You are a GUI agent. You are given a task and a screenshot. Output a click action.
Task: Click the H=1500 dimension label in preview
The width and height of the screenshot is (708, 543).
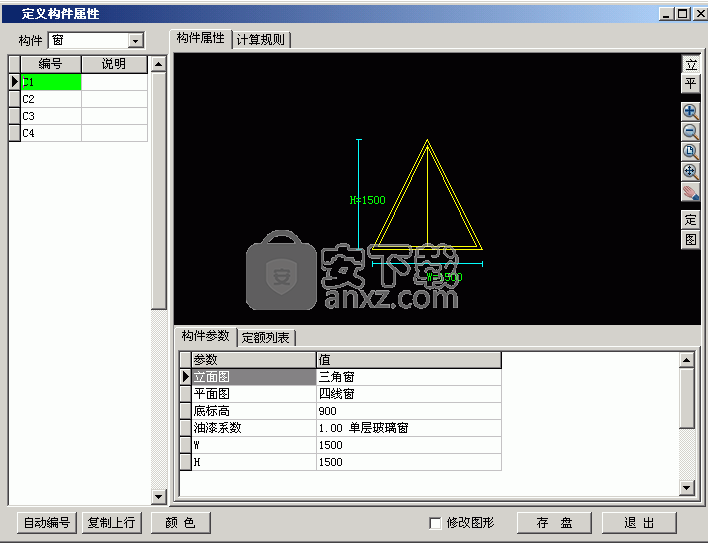click(x=368, y=200)
